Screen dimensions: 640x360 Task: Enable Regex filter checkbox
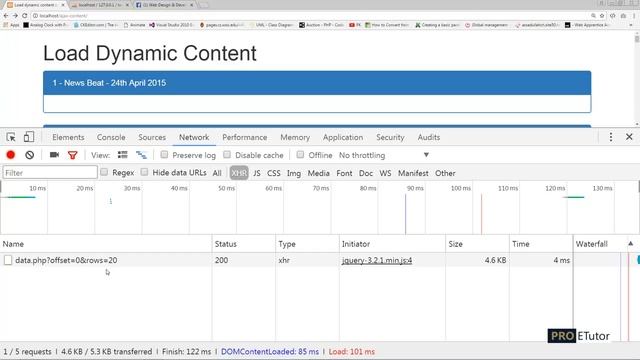click(x=104, y=172)
